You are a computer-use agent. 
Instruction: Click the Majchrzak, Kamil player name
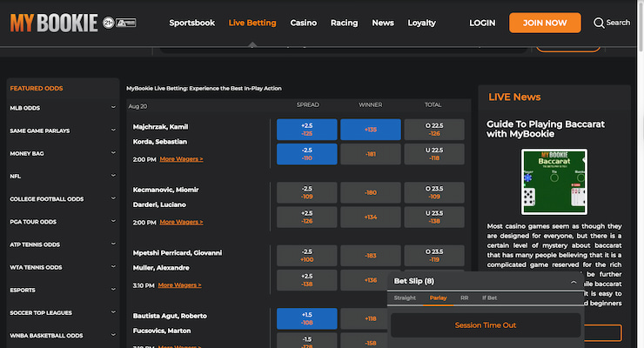pyautogui.click(x=161, y=127)
